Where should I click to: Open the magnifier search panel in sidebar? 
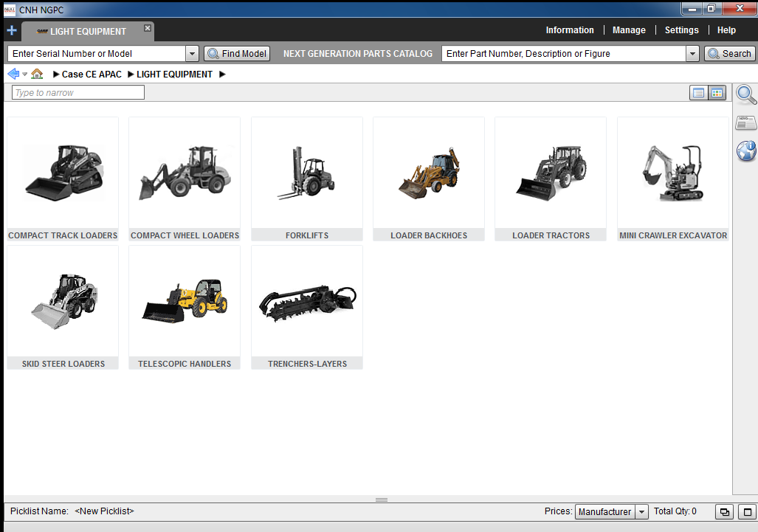pyautogui.click(x=746, y=94)
